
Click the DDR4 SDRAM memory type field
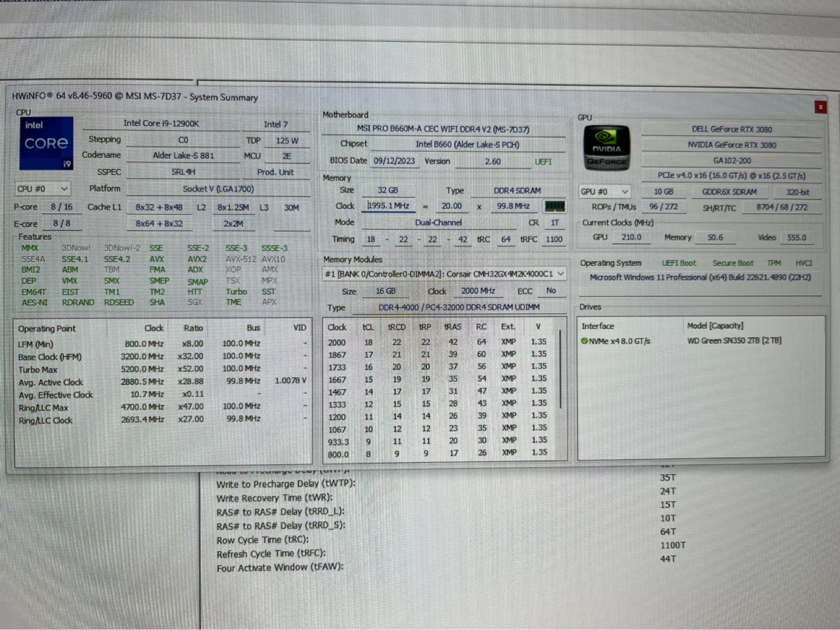(x=517, y=191)
